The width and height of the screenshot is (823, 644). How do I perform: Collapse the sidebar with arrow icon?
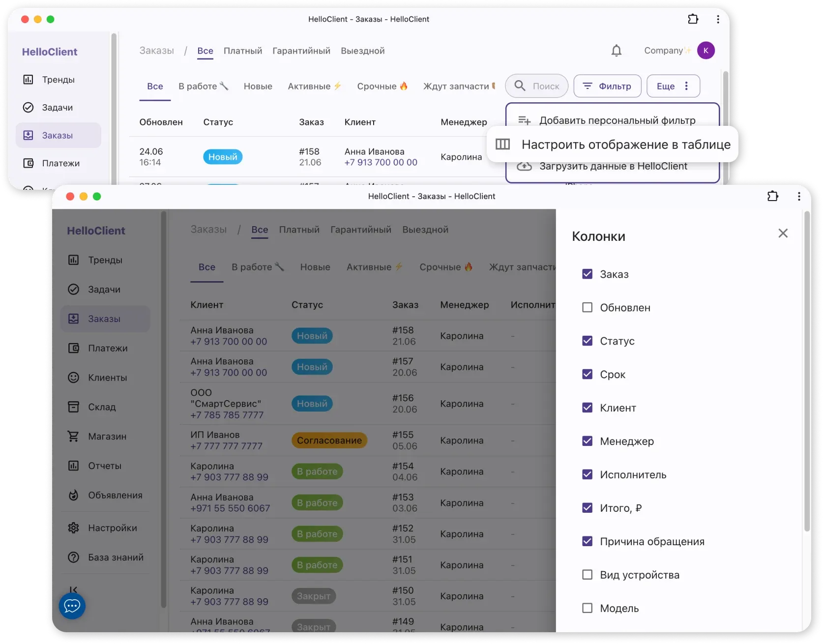click(x=73, y=588)
